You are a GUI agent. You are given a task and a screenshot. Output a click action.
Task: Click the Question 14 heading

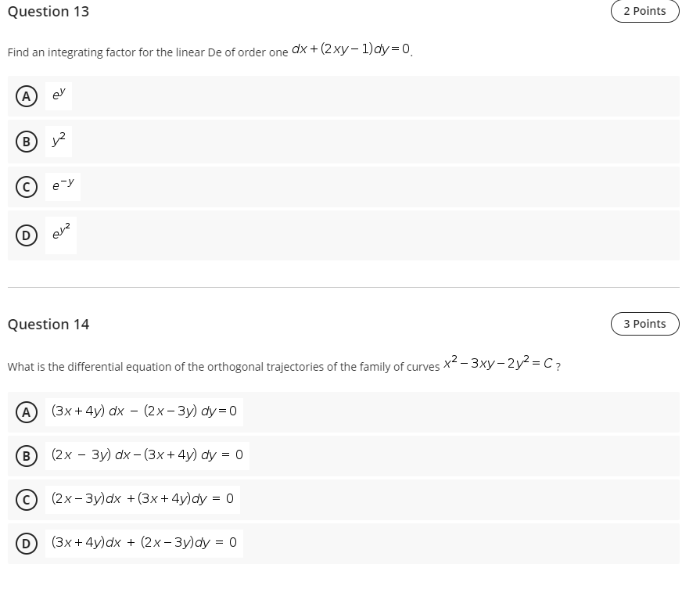48,324
